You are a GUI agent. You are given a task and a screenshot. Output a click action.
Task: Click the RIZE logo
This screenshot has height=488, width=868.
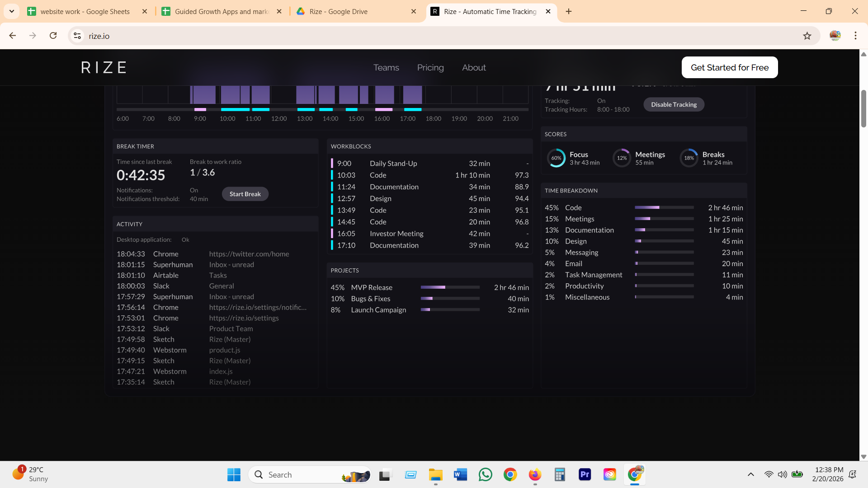coord(104,67)
